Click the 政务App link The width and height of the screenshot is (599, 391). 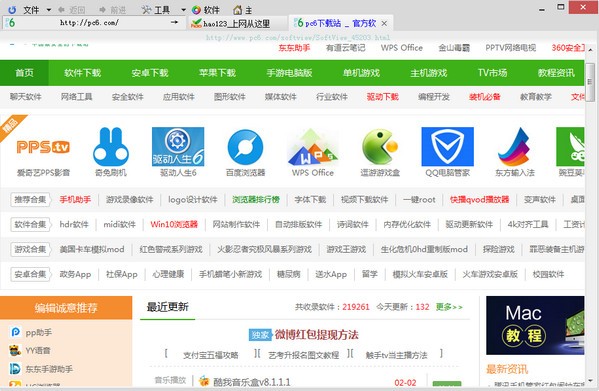75,274
